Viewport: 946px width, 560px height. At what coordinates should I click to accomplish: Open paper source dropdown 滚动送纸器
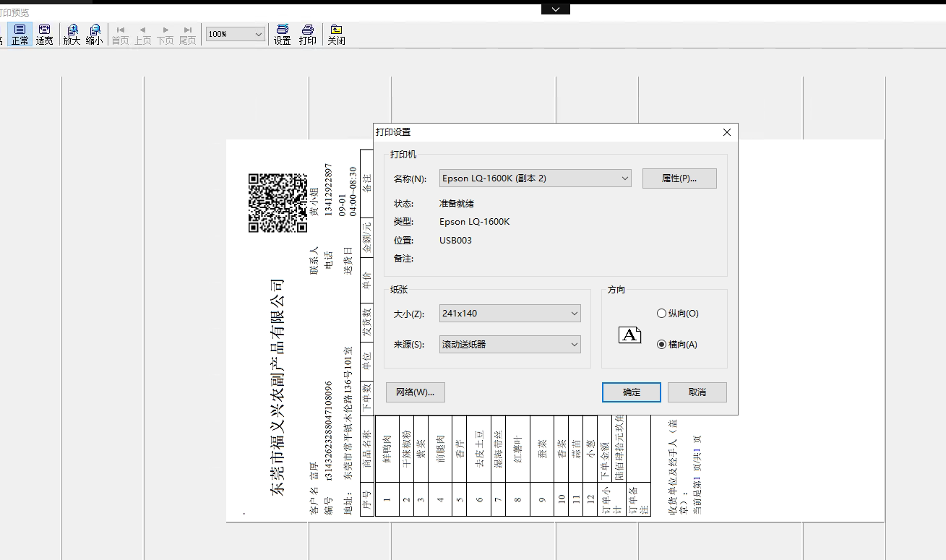tap(510, 345)
